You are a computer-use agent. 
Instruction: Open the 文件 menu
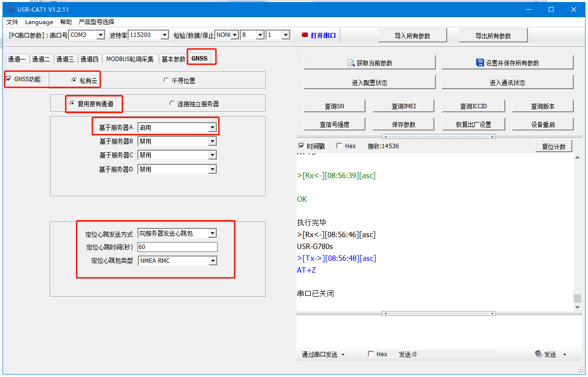(x=12, y=22)
